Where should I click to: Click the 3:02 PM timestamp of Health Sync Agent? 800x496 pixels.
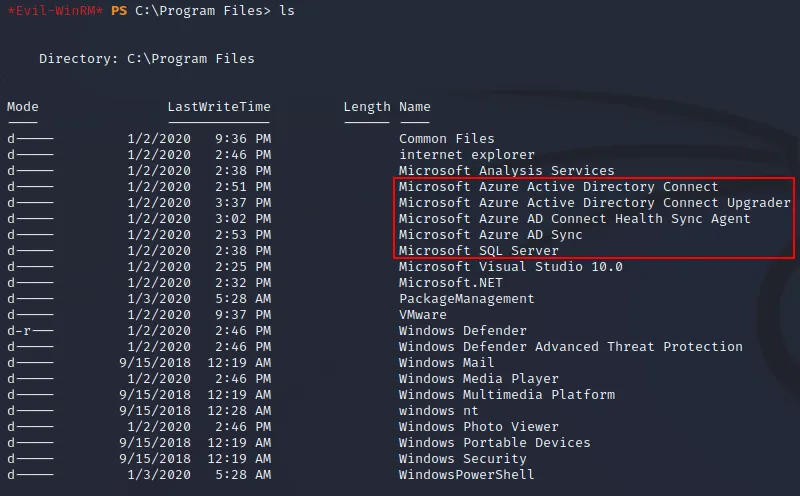click(243, 218)
